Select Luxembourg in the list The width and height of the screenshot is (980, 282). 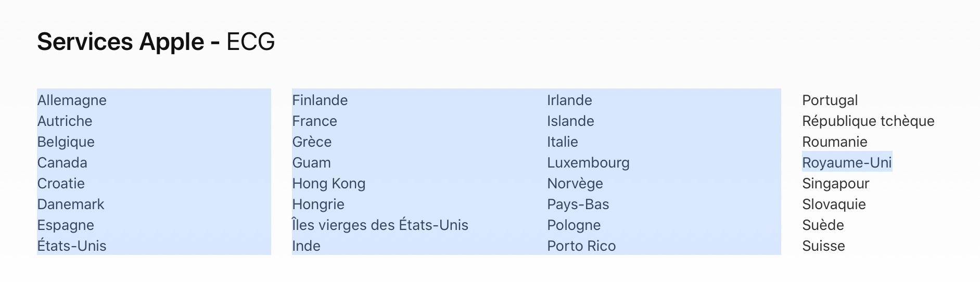pyautogui.click(x=588, y=162)
